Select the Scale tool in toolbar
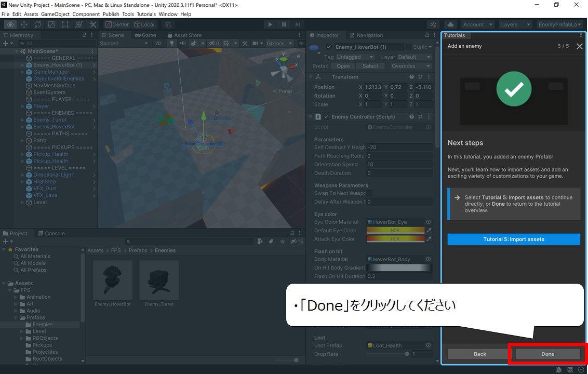This screenshot has height=374, width=588. (51, 24)
